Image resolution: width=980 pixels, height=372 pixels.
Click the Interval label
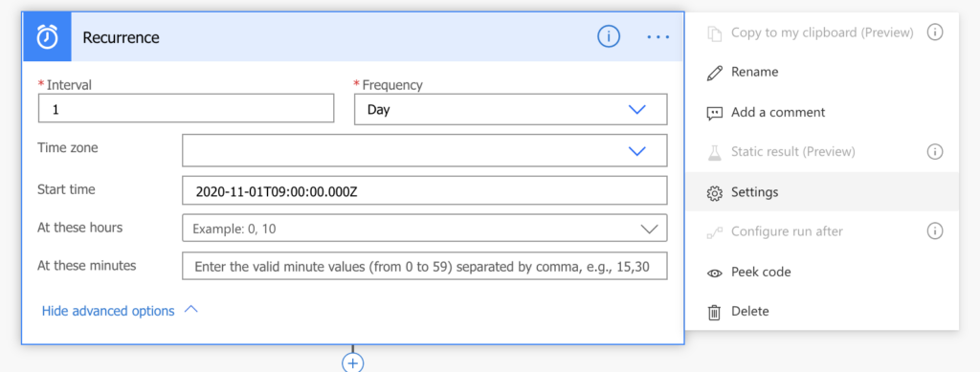tap(69, 85)
